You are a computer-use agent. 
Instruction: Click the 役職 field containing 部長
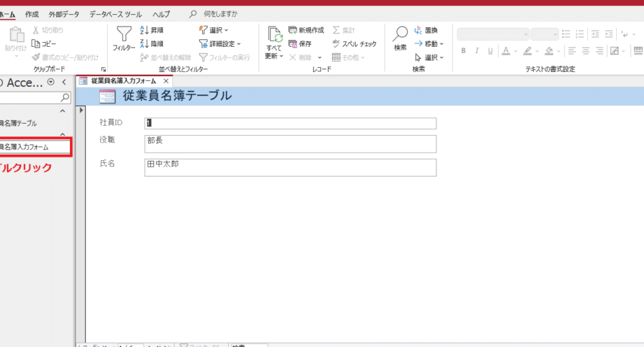290,143
